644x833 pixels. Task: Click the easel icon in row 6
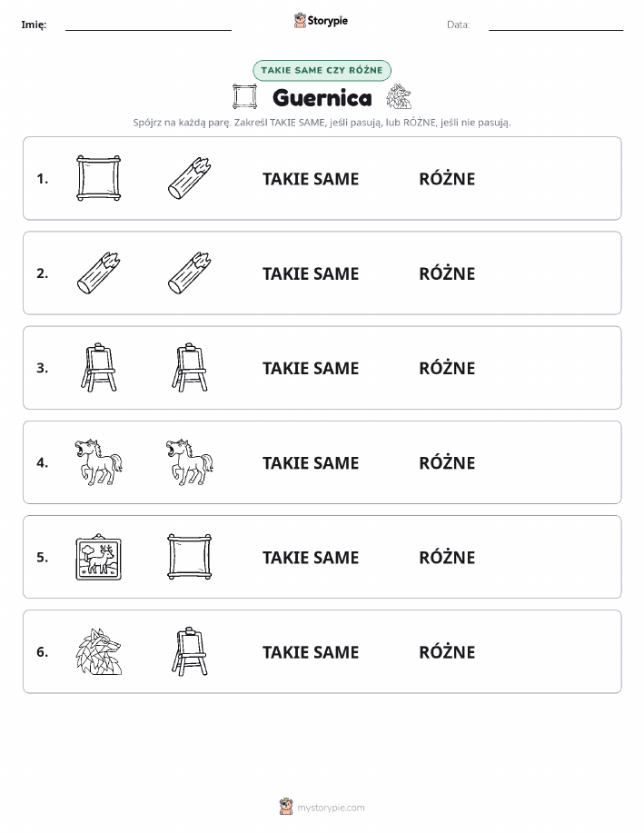[189, 651]
